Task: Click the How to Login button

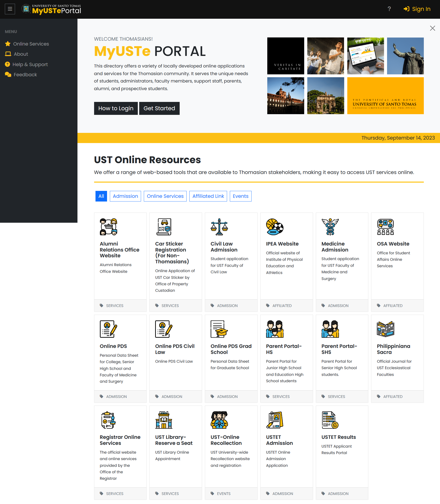Action: click(x=116, y=108)
